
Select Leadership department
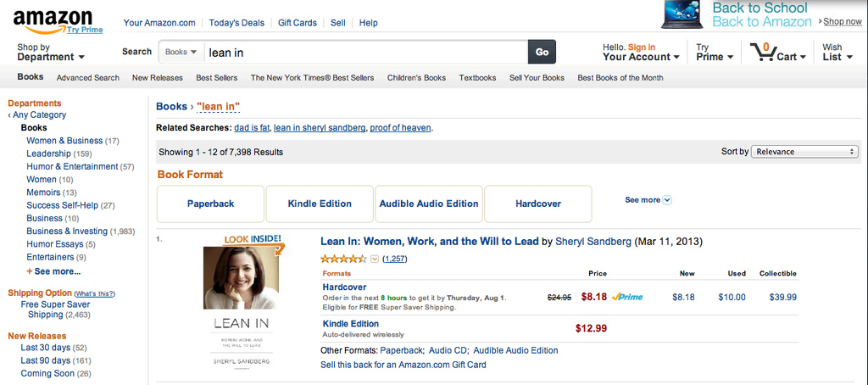[x=48, y=153]
